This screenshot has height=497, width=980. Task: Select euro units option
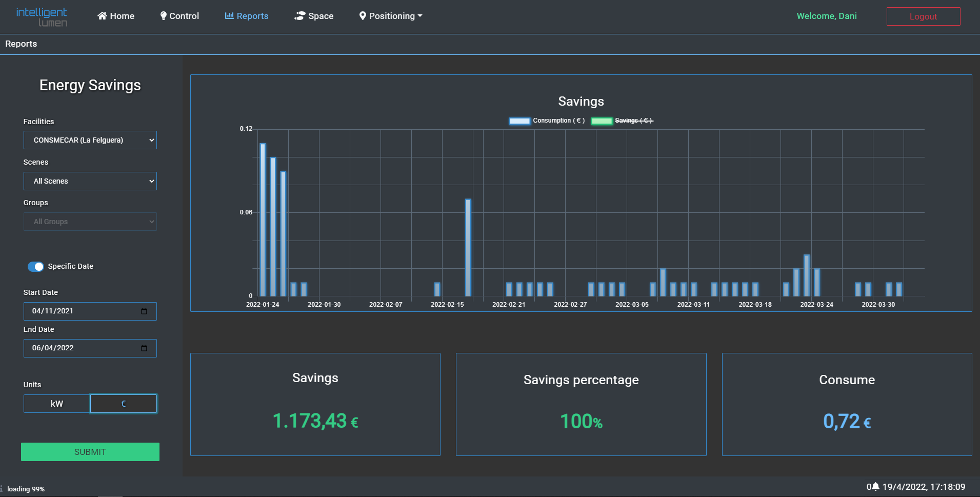(124, 404)
